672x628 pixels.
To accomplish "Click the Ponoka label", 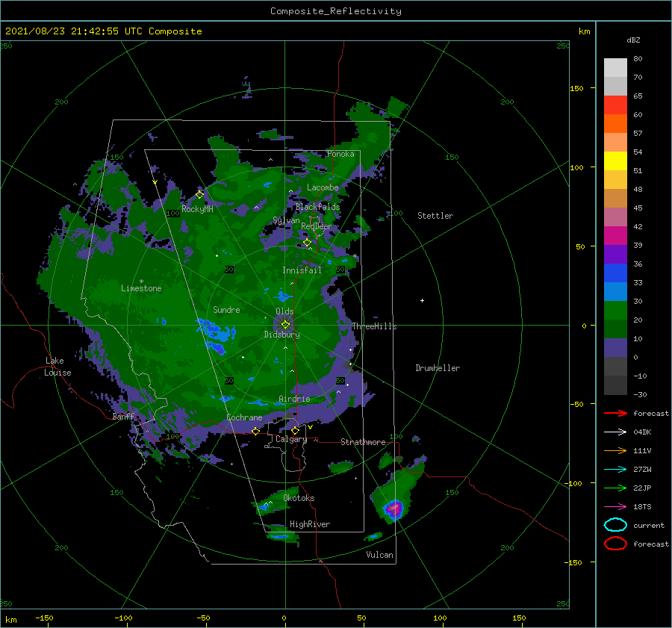I will pyautogui.click(x=340, y=154).
